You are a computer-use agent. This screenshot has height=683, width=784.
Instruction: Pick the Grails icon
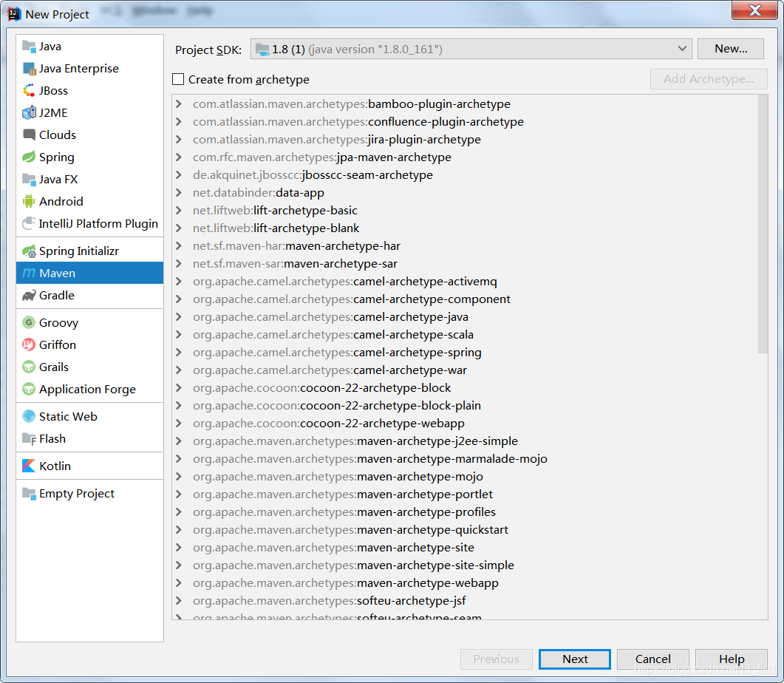coord(29,367)
